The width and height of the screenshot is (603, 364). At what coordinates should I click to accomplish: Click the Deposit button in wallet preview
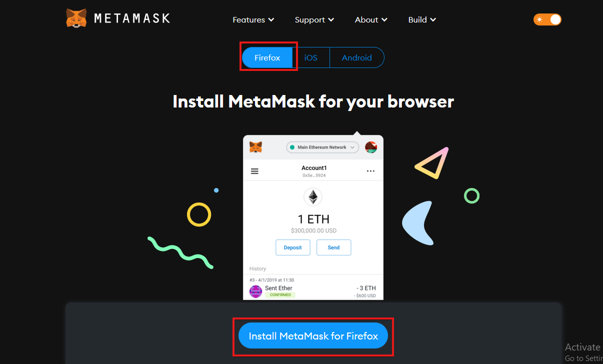point(293,247)
